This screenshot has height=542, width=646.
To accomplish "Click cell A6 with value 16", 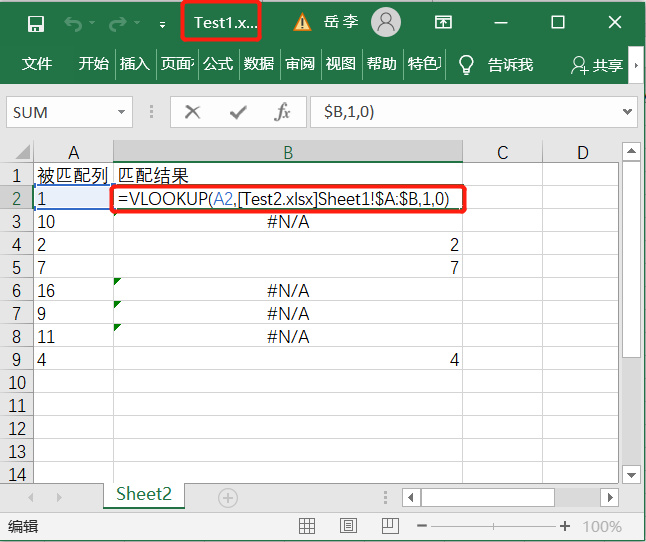I will pyautogui.click(x=73, y=291).
